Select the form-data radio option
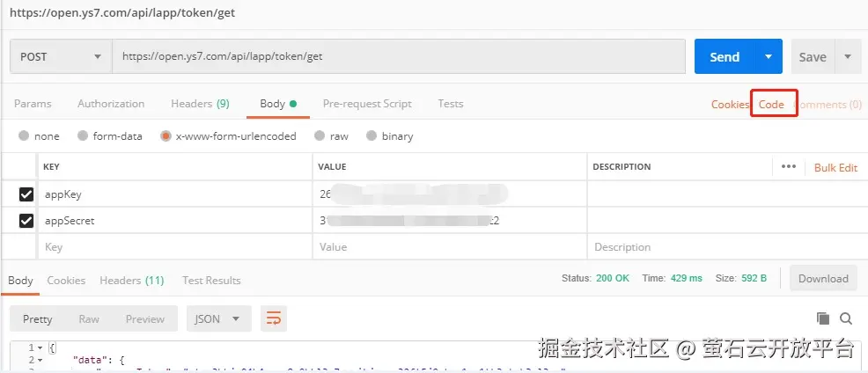Screen dimensions: 868x373 click(x=83, y=135)
